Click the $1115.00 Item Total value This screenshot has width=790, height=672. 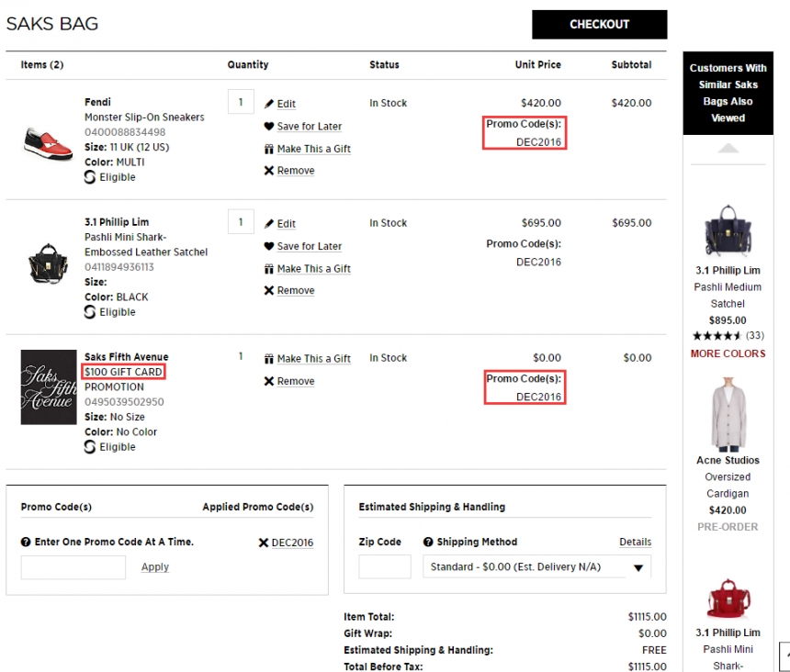(x=647, y=617)
